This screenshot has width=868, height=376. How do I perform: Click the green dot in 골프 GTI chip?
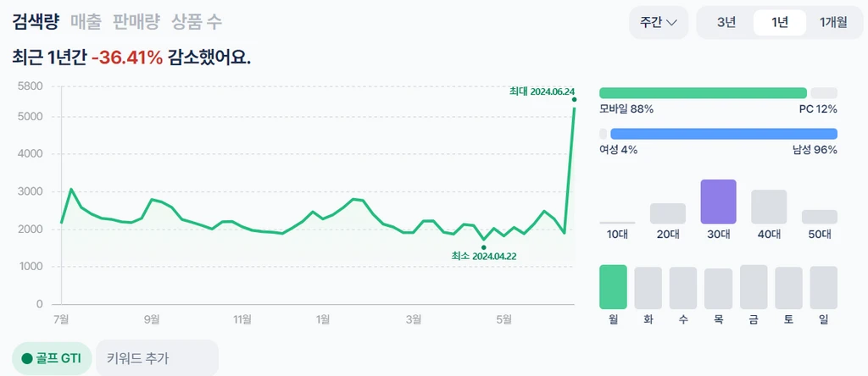(x=27, y=357)
